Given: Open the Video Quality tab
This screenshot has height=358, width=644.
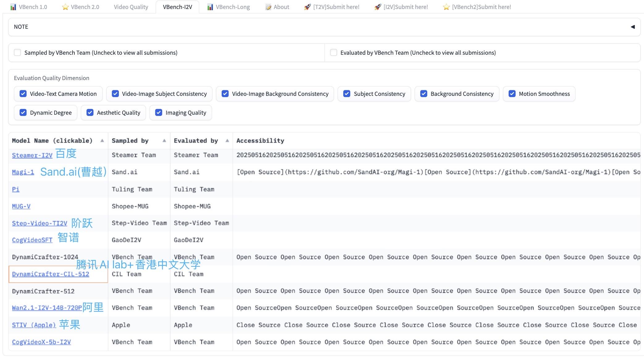Looking at the screenshot, I should coord(131,7).
